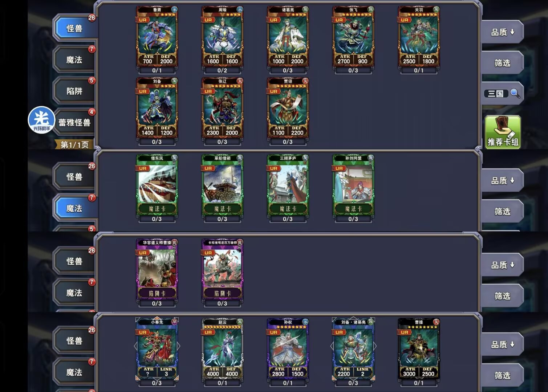Click the top 筛选 filter button
This screenshot has height=392, width=548.
click(x=502, y=63)
